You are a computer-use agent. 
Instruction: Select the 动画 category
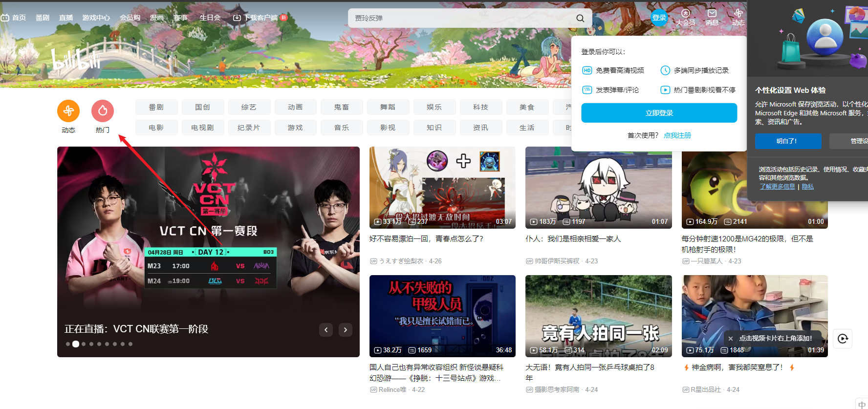pyautogui.click(x=295, y=107)
